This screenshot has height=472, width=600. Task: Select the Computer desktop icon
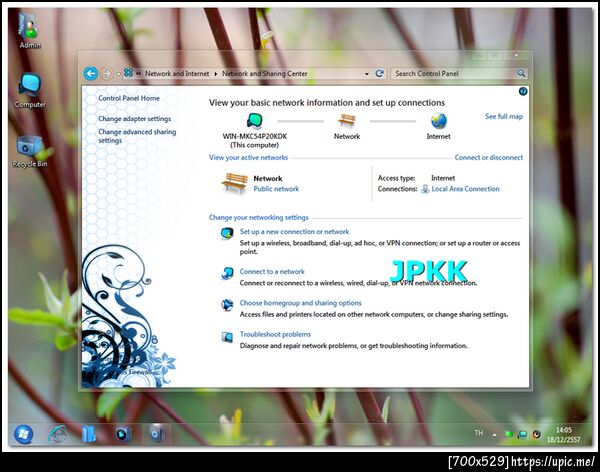tap(30, 91)
